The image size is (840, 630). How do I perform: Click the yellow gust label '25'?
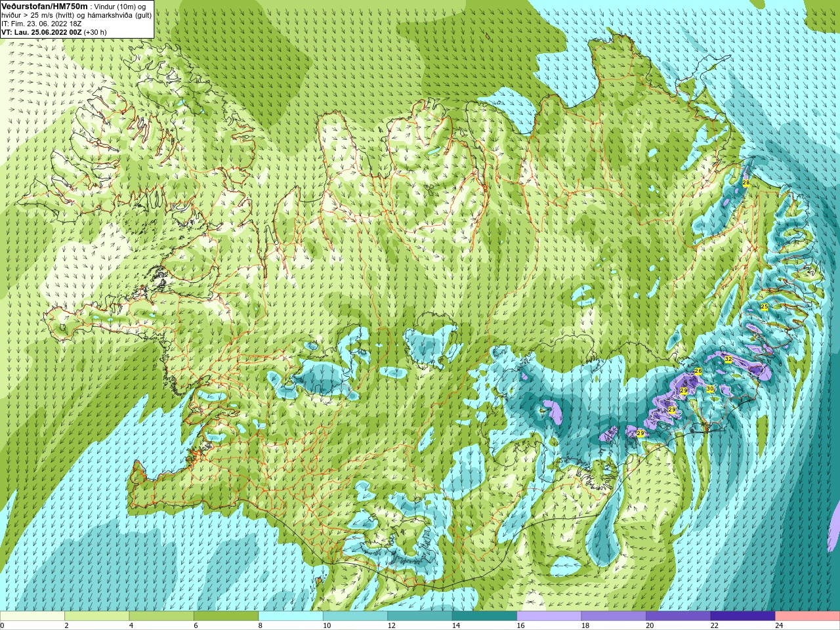click(764, 306)
